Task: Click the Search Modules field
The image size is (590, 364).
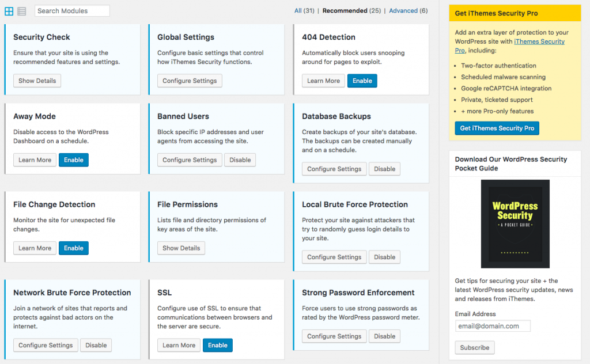Action: point(71,10)
